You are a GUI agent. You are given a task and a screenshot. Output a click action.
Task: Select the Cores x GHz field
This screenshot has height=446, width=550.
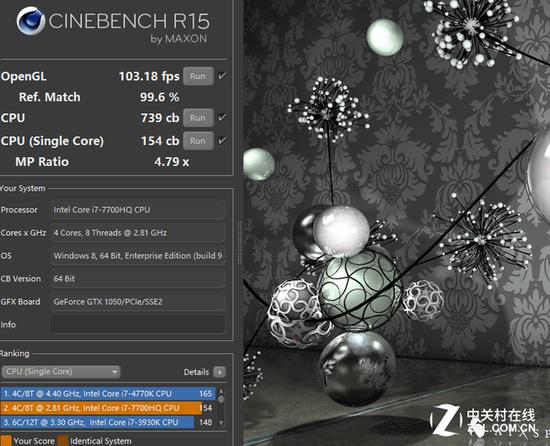coord(138,233)
